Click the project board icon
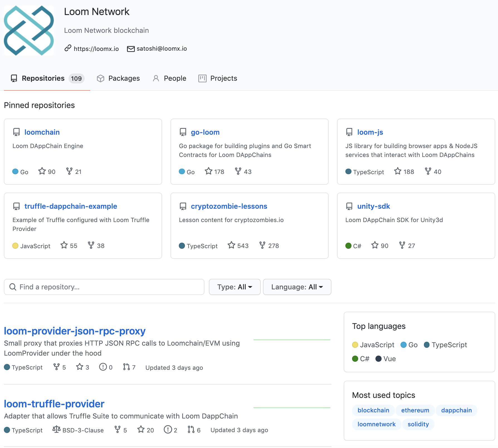The width and height of the screenshot is (498, 448). [202, 78]
